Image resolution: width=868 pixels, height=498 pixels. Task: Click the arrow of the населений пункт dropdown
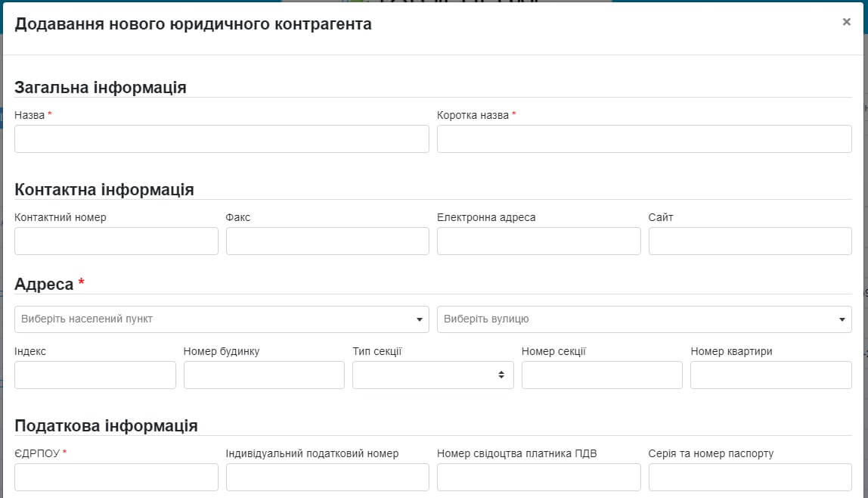click(x=420, y=320)
